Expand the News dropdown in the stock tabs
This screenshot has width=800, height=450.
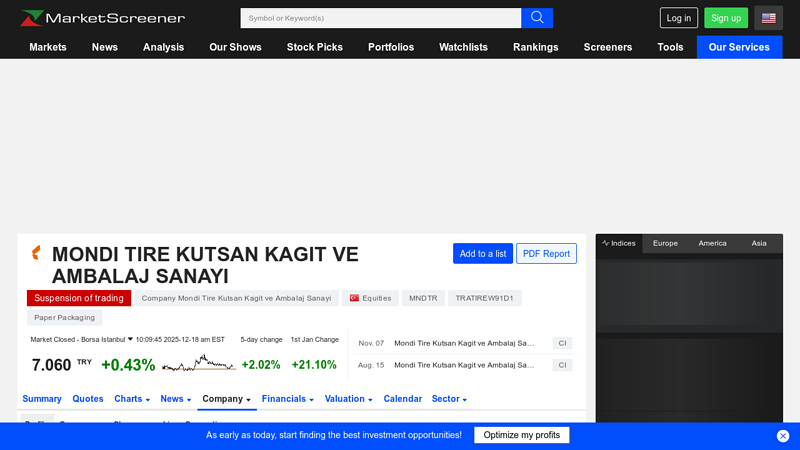pyautogui.click(x=176, y=399)
